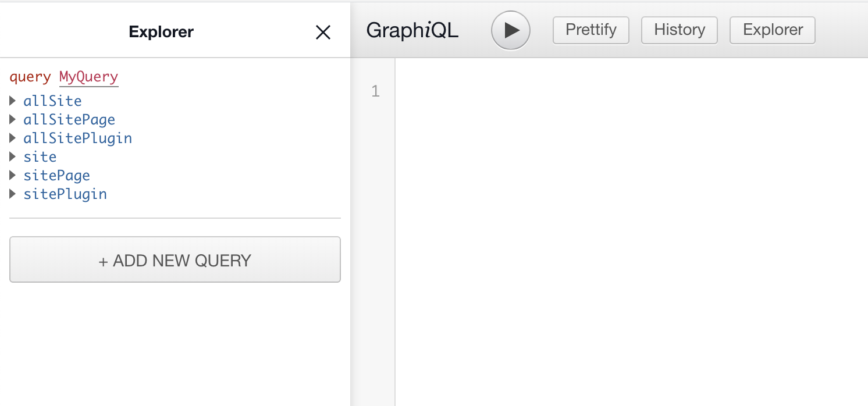The height and width of the screenshot is (406, 868).
Task: Expand the sitePage field
Action: (13, 175)
